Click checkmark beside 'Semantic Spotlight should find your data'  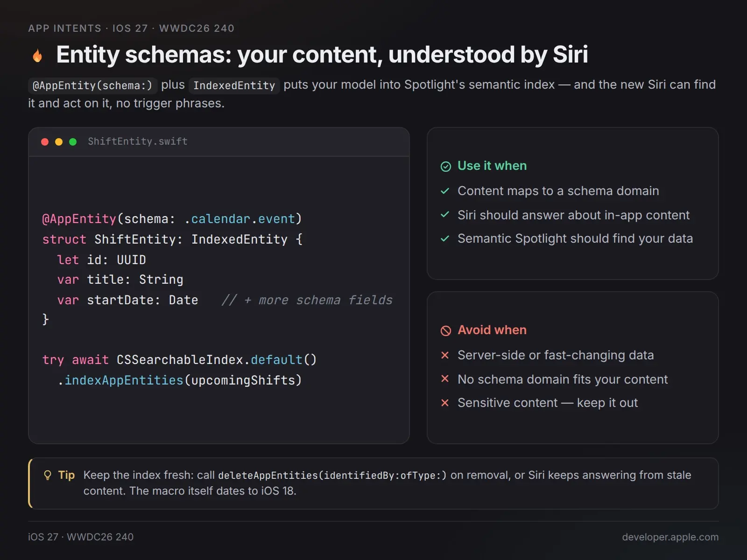pos(445,238)
